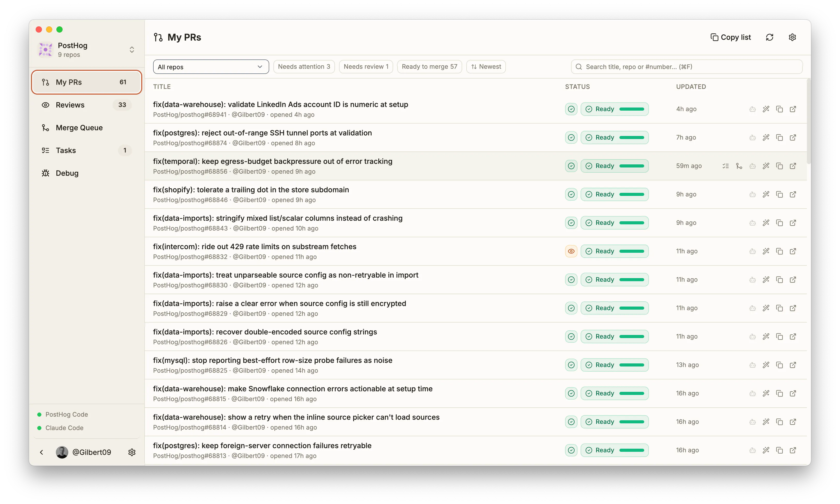Toggle the Needs attention 3 filter
Viewport: 840px width, 504px height.
pyautogui.click(x=304, y=67)
